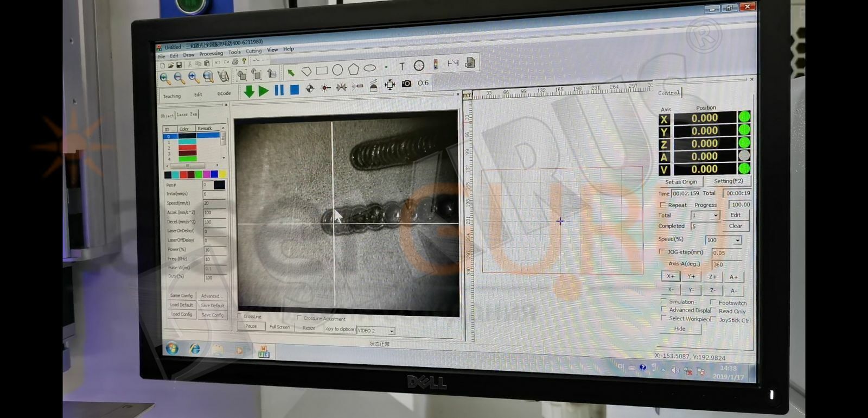Toggle the Simulation checkbox

click(663, 301)
